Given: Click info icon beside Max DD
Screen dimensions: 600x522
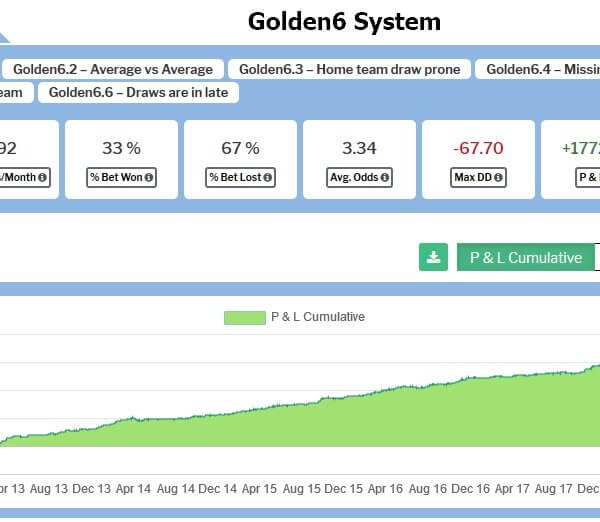Looking at the screenshot, I should [x=498, y=177].
